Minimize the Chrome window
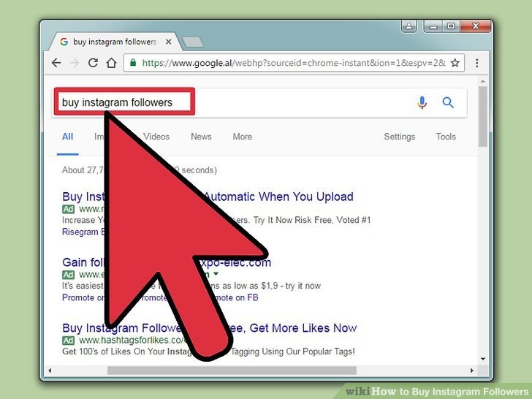 click(x=433, y=26)
